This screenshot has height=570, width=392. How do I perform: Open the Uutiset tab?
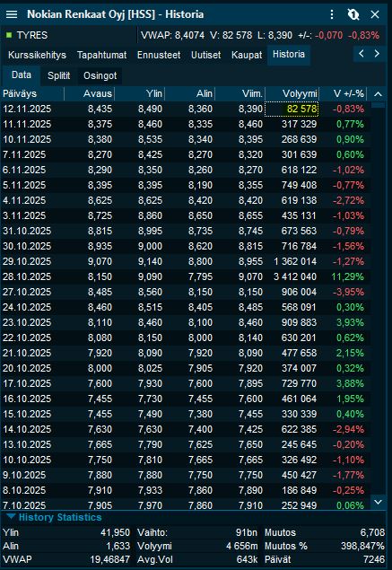205,55
